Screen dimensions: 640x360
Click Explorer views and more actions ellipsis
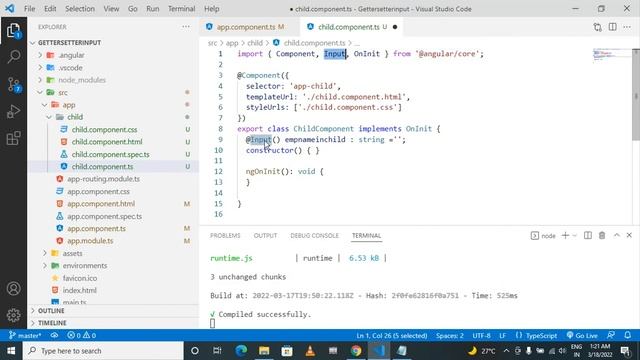click(186, 27)
